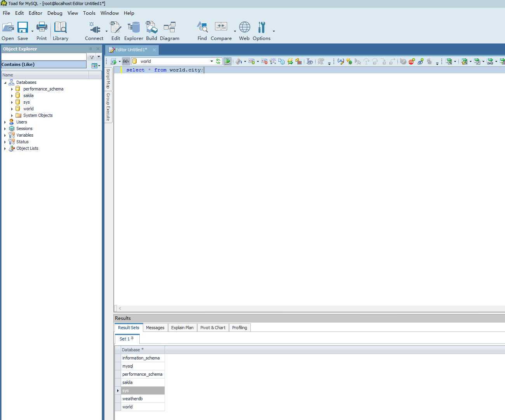
Task: Expand the Object Lists node
Action: pyautogui.click(x=5, y=149)
